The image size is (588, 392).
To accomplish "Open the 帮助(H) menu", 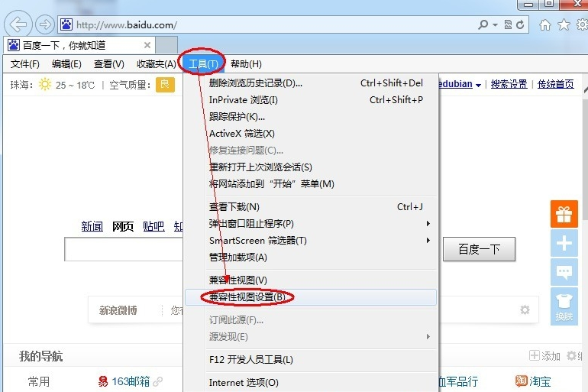I will pos(246,64).
